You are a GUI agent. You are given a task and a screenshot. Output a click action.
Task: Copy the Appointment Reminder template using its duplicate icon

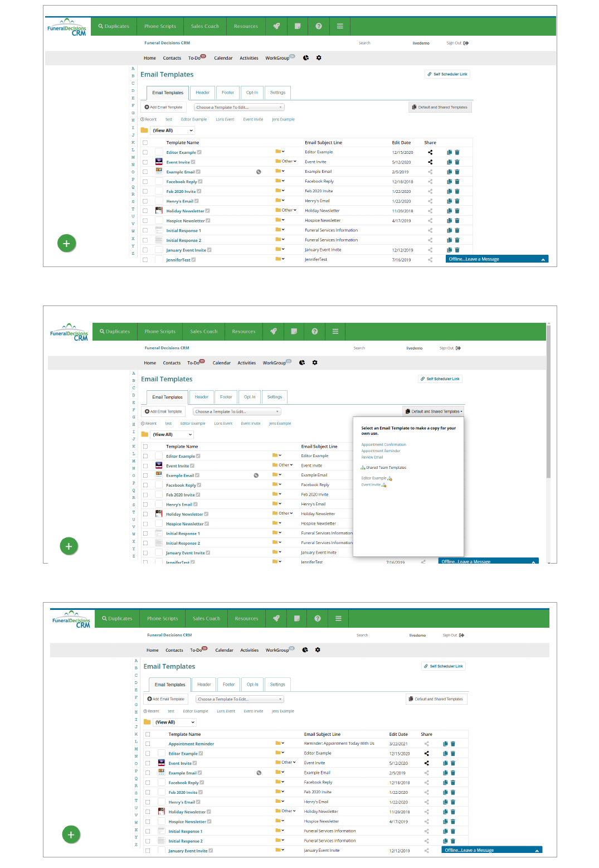[445, 744]
